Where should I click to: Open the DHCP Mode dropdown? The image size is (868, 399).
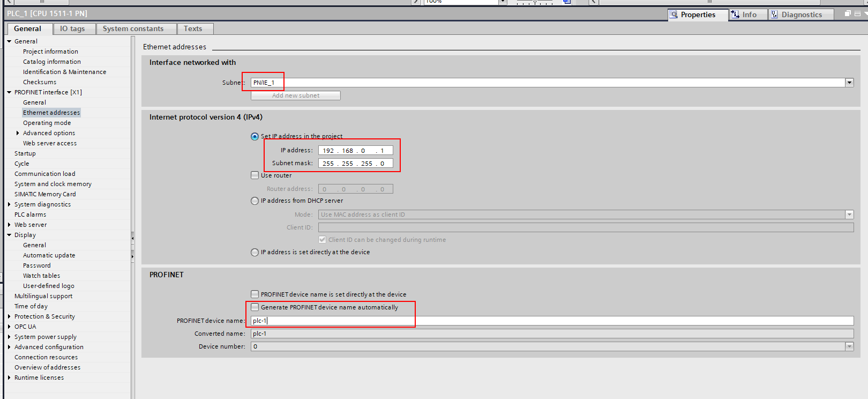[x=849, y=215]
